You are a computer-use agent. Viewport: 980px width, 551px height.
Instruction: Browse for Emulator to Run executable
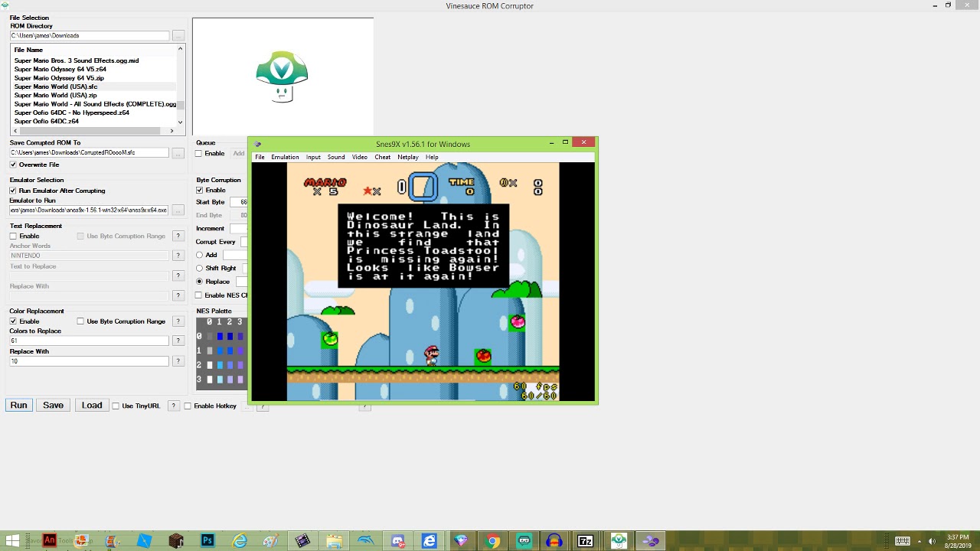(x=178, y=210)
